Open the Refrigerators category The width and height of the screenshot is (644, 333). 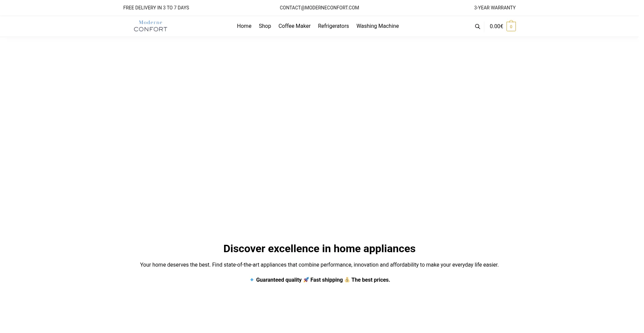(x=333, y=26)
